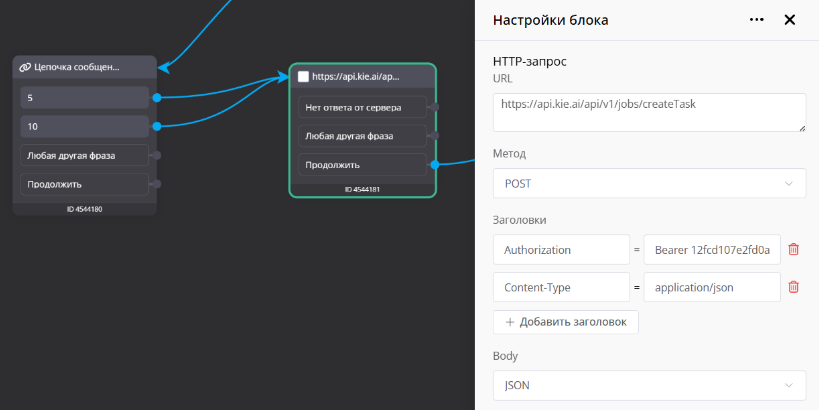Click the Authorization header name field

pos(561,250)
